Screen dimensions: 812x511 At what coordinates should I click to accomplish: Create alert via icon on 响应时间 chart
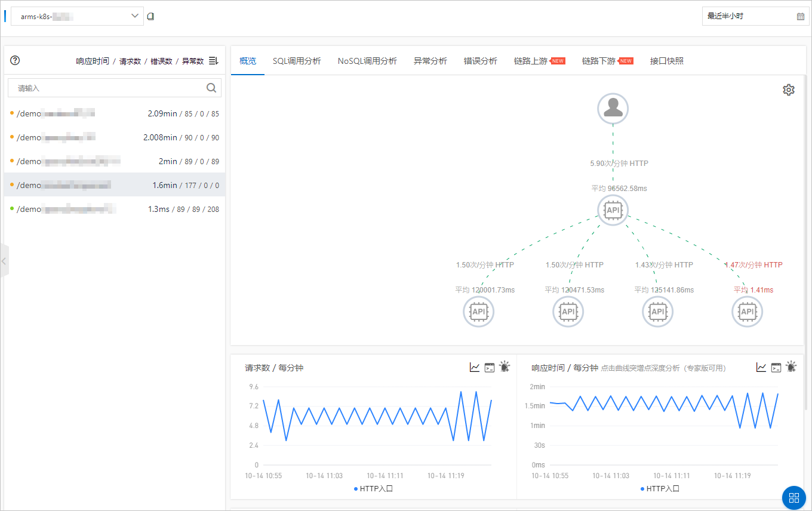(791, 367)
